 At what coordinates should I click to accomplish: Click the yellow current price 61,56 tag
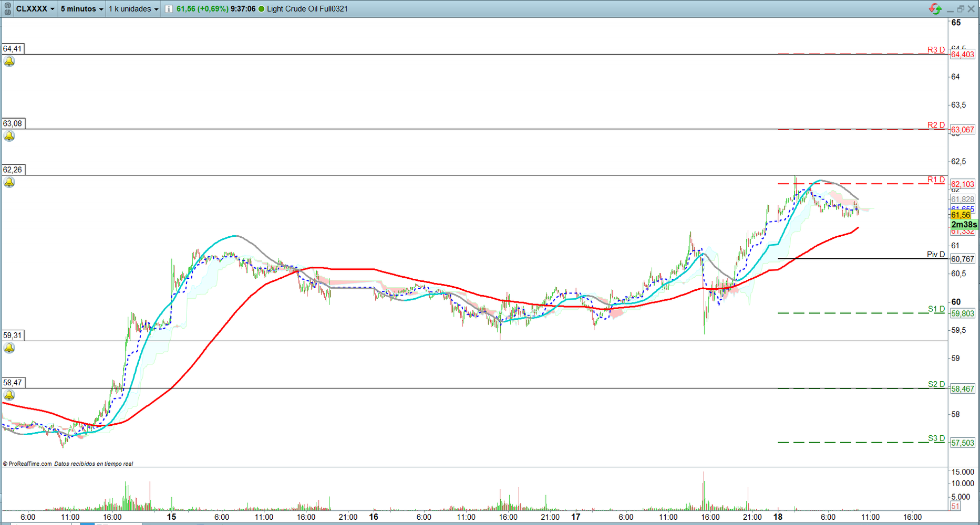click(x=961, y=215)
